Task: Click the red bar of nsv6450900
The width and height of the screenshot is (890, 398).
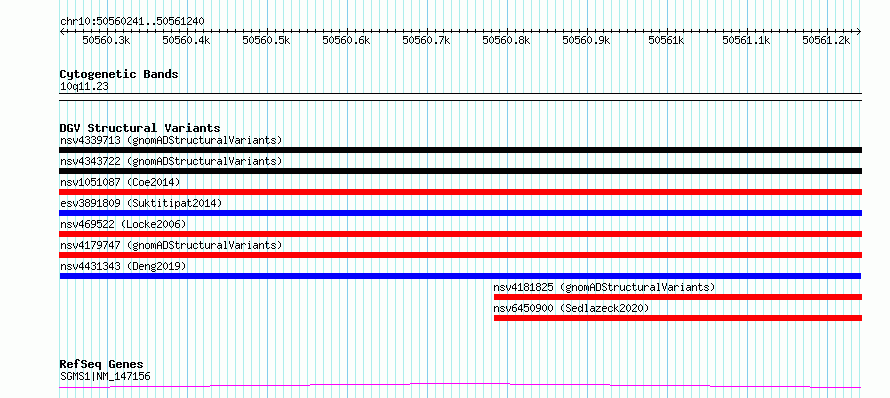Action: pos(678,318)
